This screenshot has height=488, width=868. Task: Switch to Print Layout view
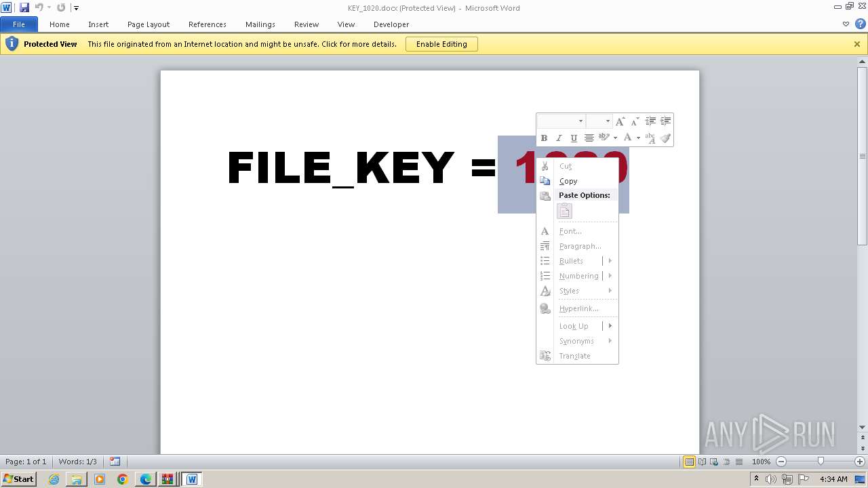click(689, 462)
